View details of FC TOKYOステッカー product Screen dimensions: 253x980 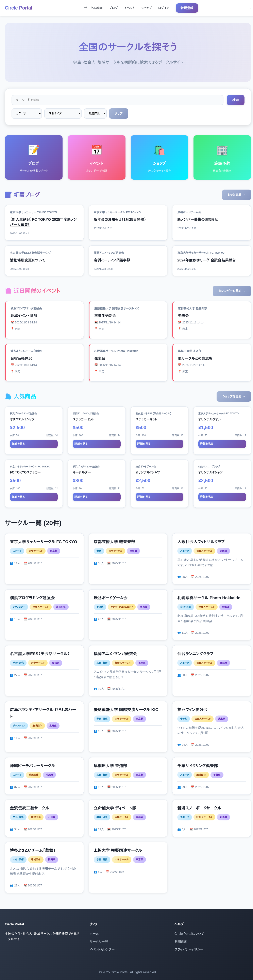pos(34,497)
